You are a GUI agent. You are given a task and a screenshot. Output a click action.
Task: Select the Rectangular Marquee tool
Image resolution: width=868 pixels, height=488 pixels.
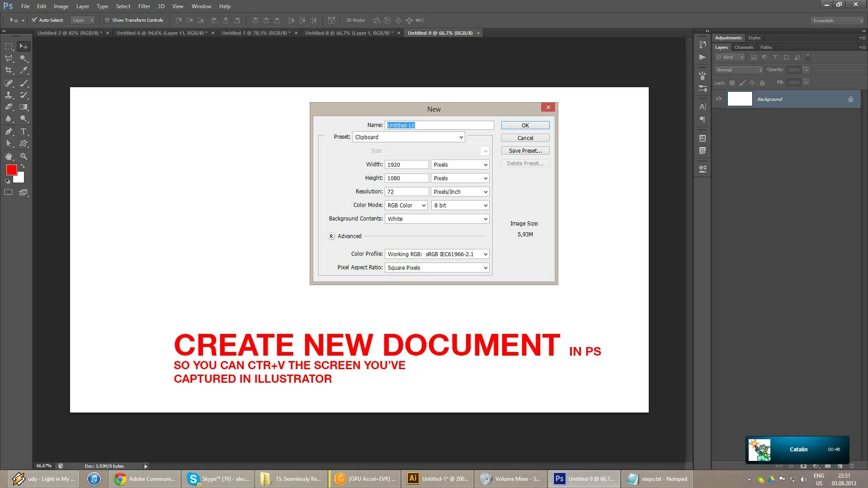9,47
